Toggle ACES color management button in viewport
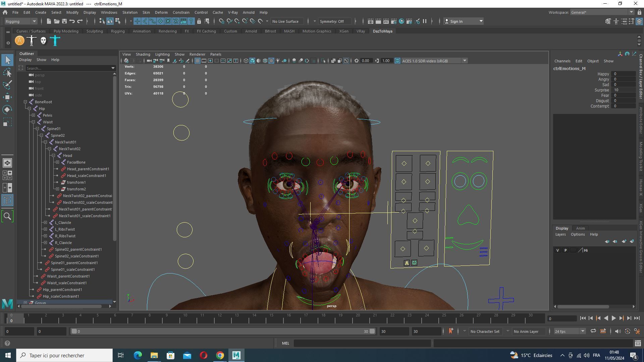The width and height of the screenshot is (644, 362). 397,61
